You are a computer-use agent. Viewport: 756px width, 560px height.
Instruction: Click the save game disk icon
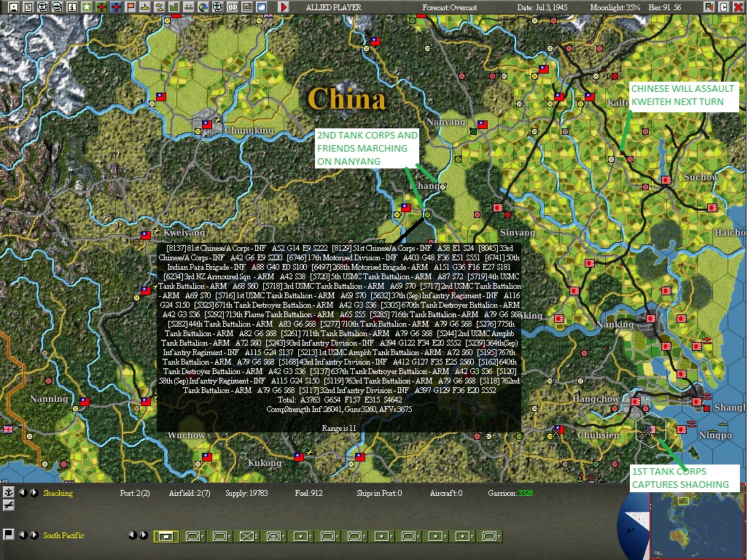tap(14, 7)
